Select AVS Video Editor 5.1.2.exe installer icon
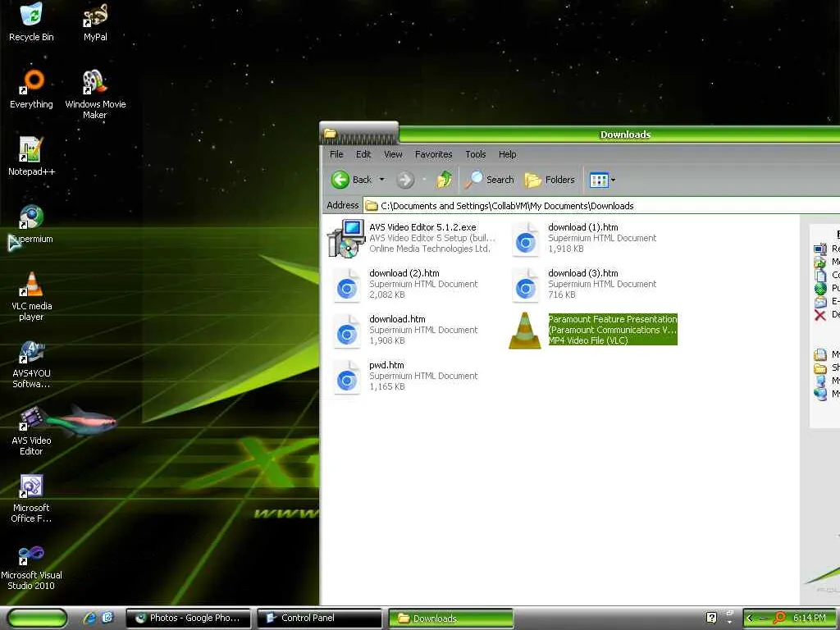This screenshot has width=840, height=630. coord(346,239)
